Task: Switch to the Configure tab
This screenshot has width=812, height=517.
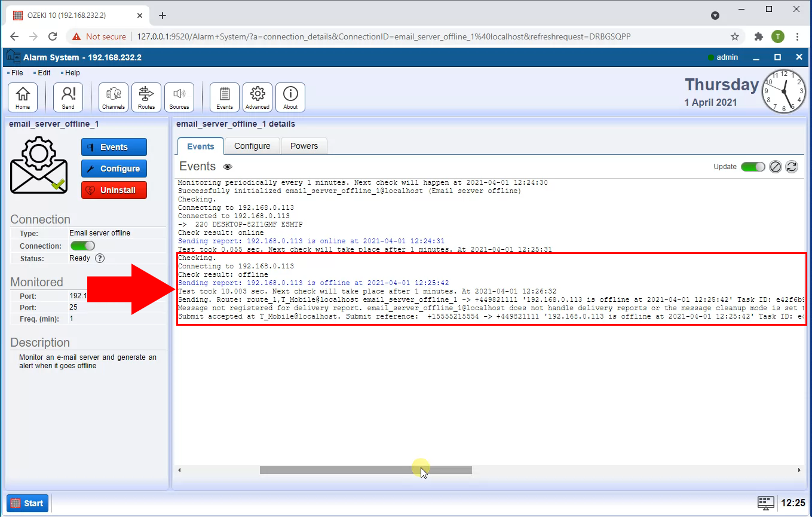Action: (252, 146)
